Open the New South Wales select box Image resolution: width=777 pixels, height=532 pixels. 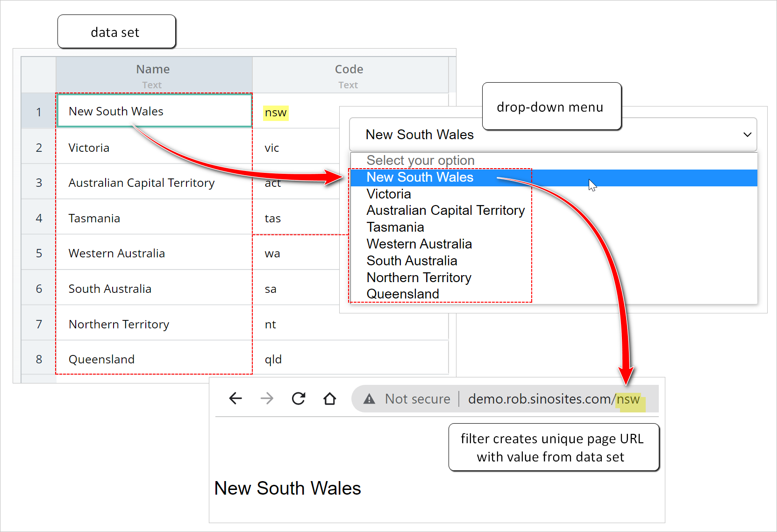[x=551, y=135]
